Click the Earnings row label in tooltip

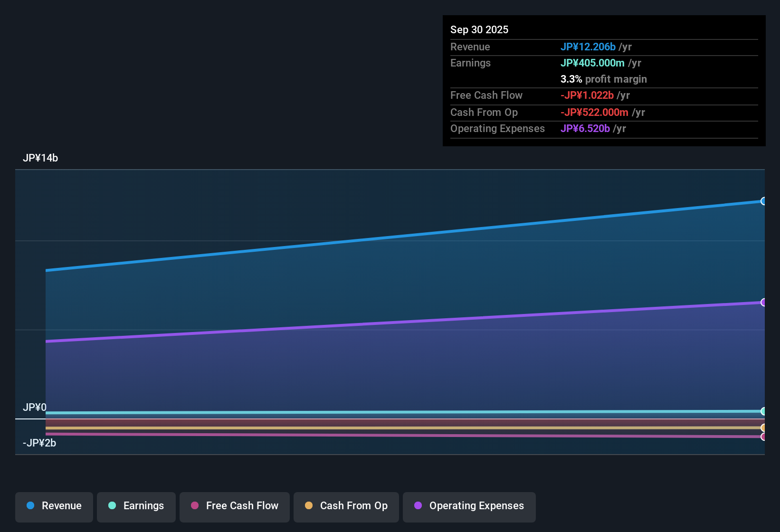470,63
